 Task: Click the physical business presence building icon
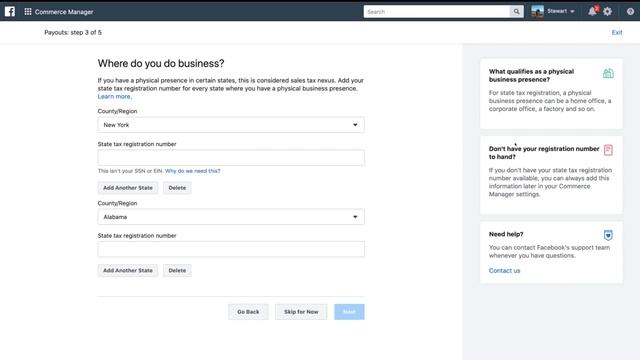608,73
